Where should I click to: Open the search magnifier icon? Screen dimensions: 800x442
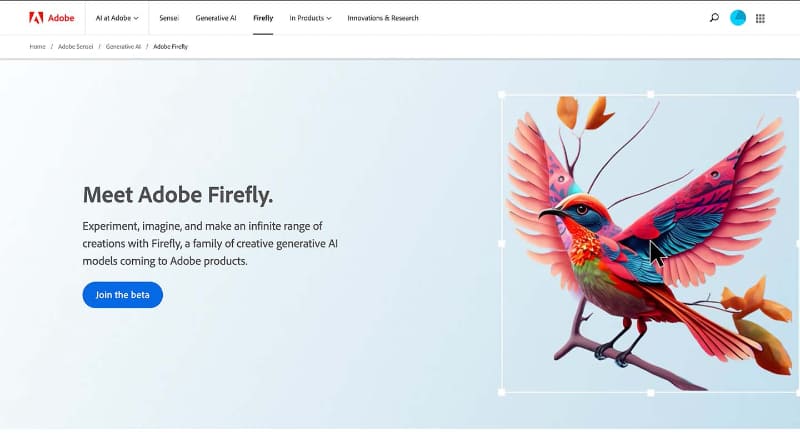point(714,18)
